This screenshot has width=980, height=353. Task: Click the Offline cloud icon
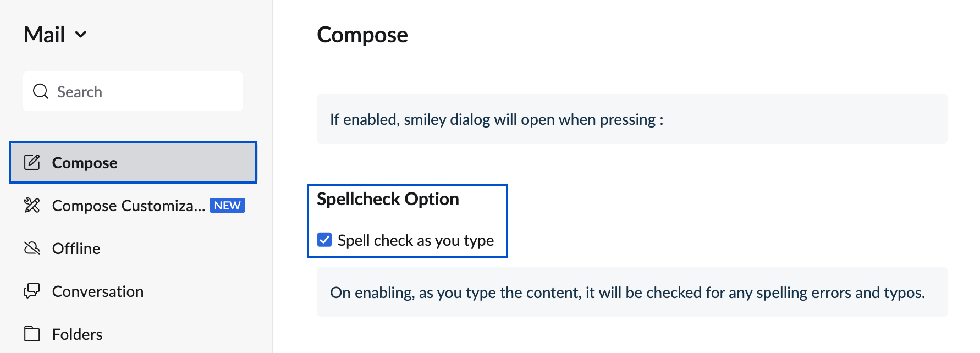(x=32, y=248)
